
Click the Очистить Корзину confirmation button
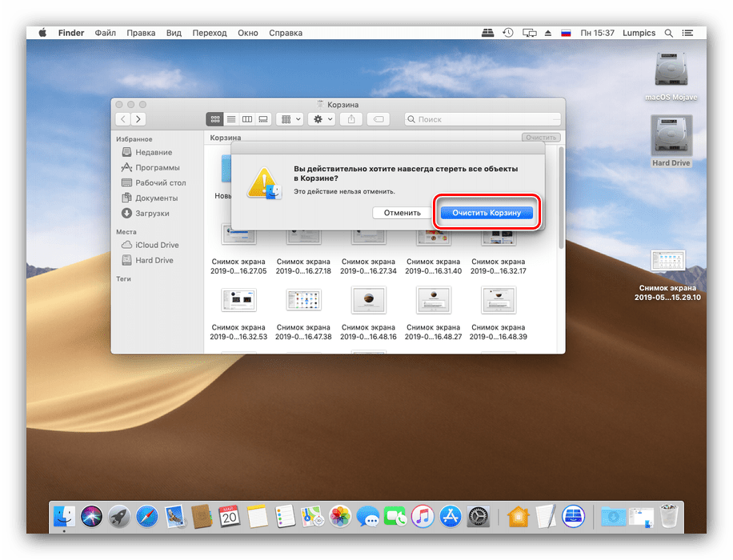coord(486,213)
